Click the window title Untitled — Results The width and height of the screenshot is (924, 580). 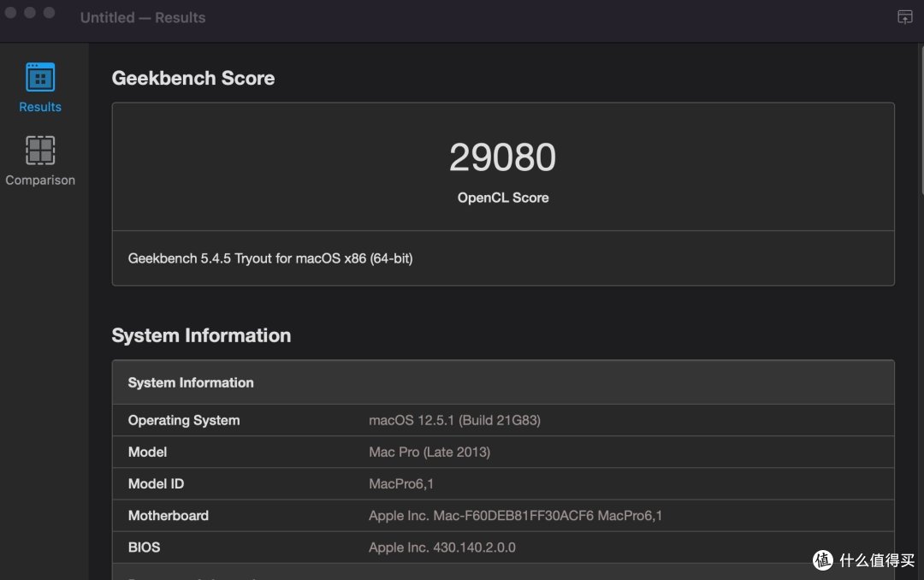(x=143, y=18)
